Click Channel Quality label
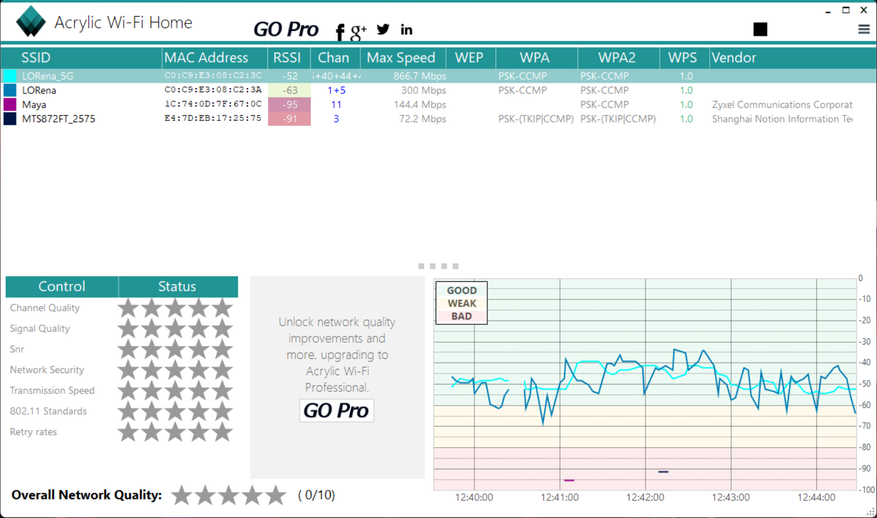Image resolution: width=877 pixels, height=518 pixels. pos(45,308)
